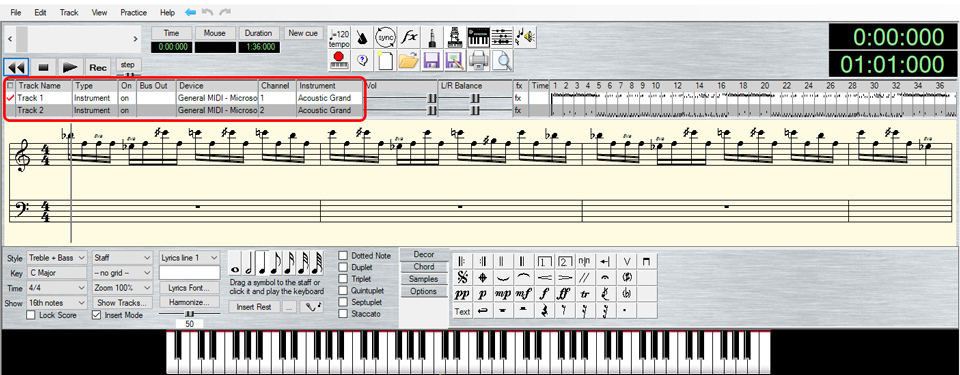
Task: Click the Harmonize button
Action: (x=189, y=303)
